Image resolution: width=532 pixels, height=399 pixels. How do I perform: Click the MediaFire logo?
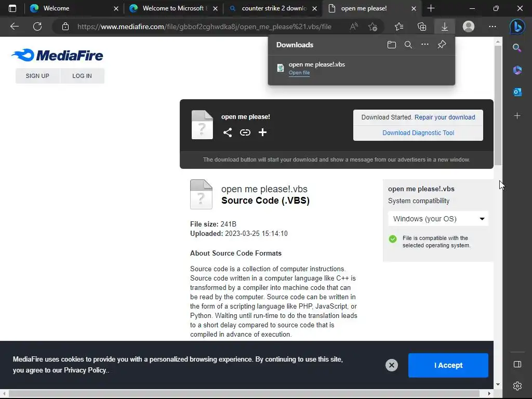[x=57, y=55]
